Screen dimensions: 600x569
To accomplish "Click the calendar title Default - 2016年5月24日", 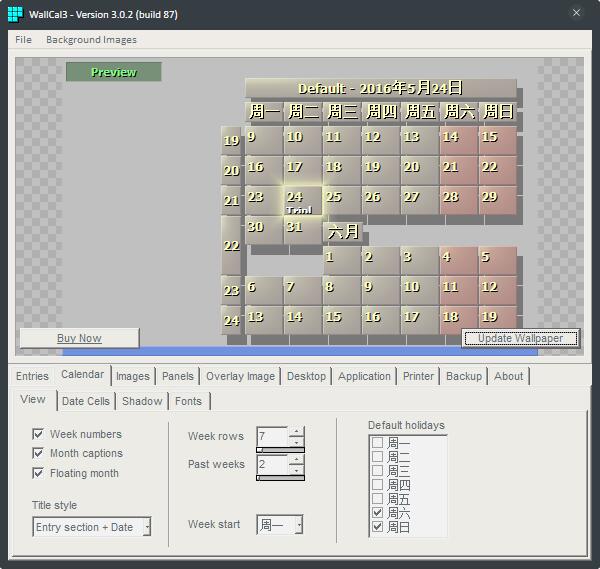I will pyautogui.click(x=380, y=88).
